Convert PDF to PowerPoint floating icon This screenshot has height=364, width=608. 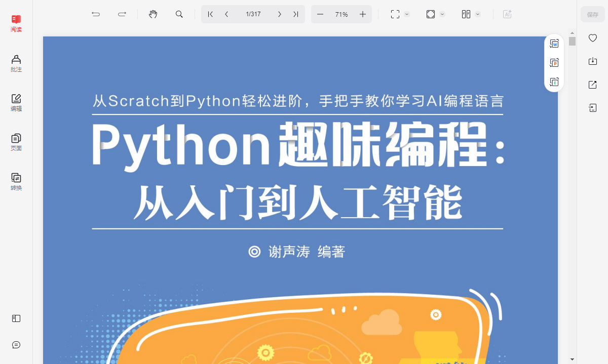pyautogui.click(x=554, y=63)
